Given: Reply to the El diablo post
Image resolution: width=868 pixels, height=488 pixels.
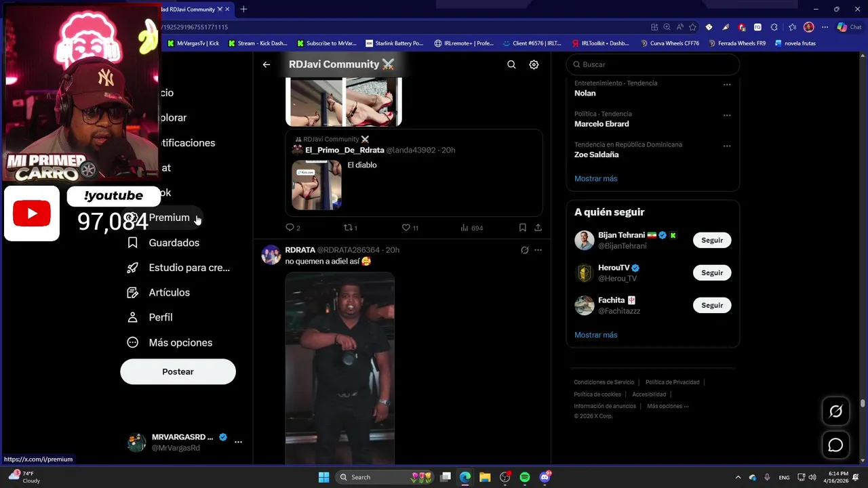Looking at the screenshot, I should pyautogui.click(x=292, y=228).
